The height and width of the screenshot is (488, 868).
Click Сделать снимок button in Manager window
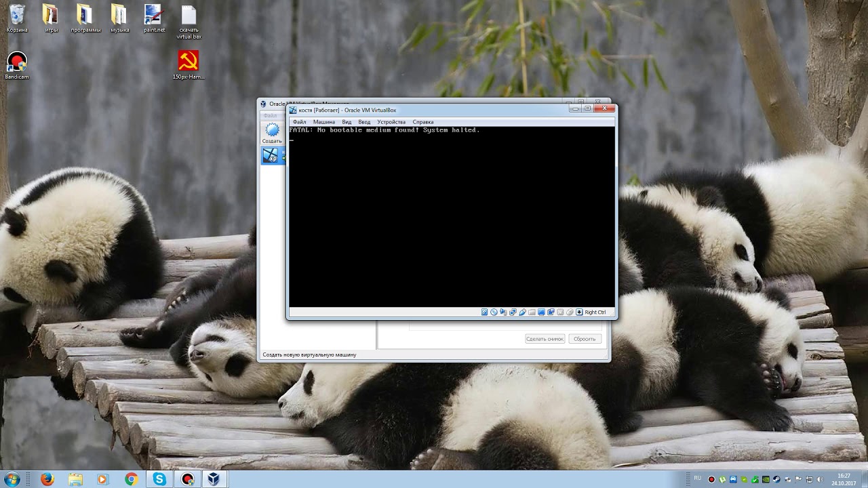(x=545, y=339)
